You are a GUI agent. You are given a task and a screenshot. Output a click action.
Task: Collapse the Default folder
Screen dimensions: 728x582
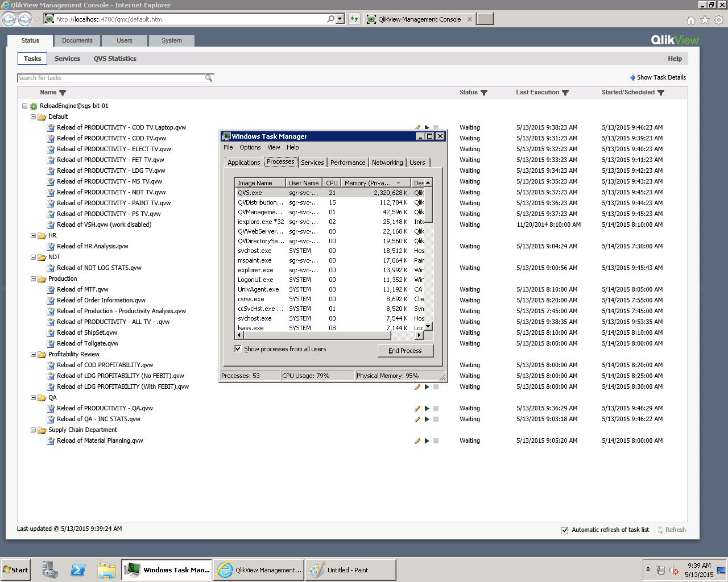click(x=33, y=117)
